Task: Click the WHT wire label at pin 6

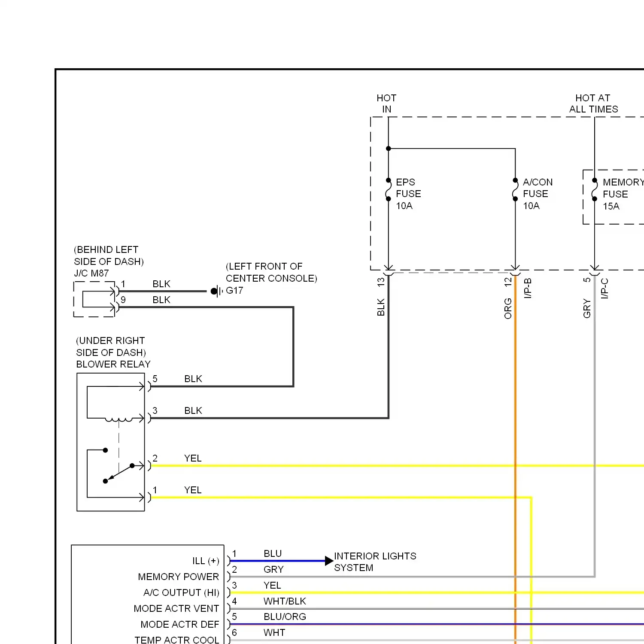Action: (x=274, y=632)
